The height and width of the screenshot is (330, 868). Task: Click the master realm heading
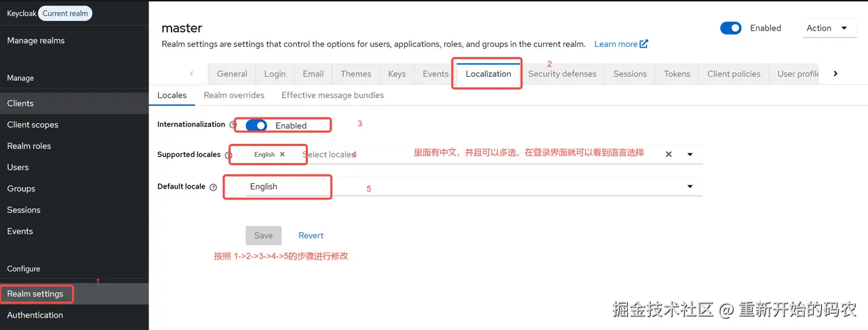(x=182, y=28)
